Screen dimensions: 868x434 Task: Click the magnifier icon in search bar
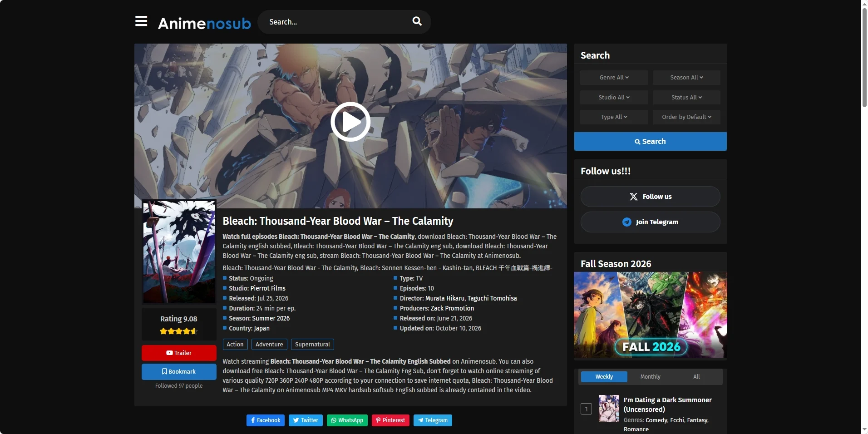point(417,21)
